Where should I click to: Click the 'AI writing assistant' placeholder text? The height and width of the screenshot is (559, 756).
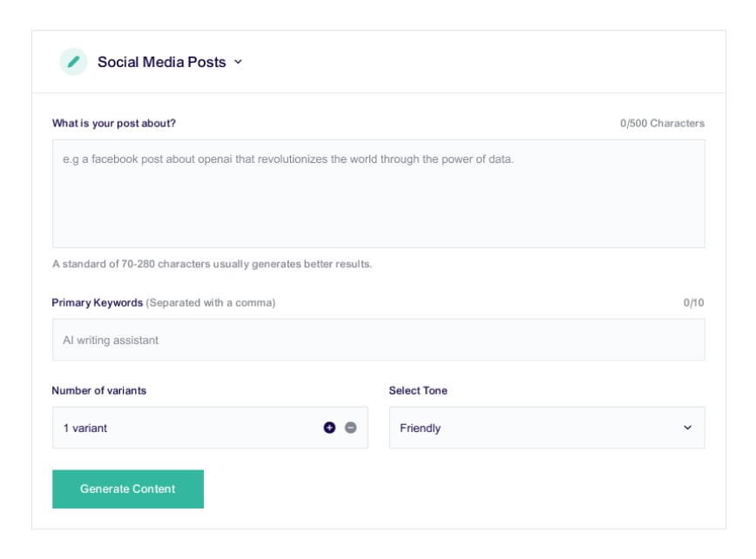tap(111, 340)
